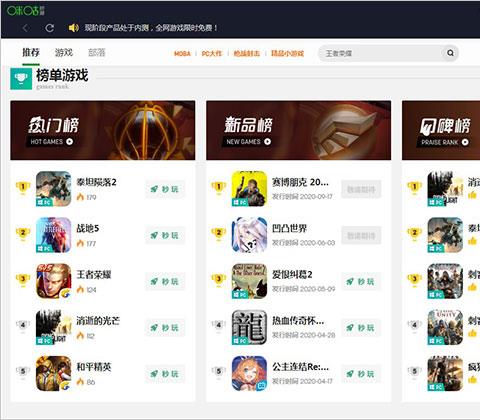Click fifth game icon in 口碑榜 list
The width and height of the screenshot is (480, 420).
pyautogui.click(x=445, y=373)
